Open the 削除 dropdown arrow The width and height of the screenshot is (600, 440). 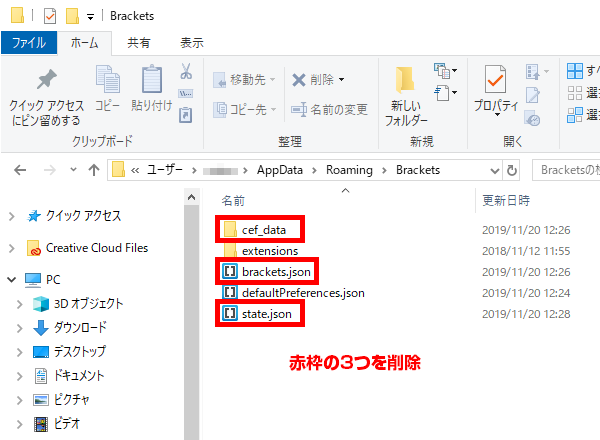coord(341,80)
